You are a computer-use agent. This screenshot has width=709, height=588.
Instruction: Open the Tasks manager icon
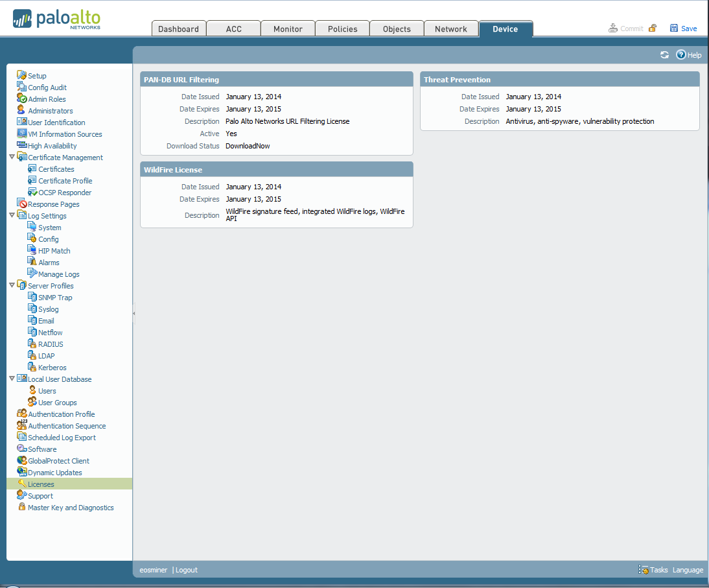[644, 570]
